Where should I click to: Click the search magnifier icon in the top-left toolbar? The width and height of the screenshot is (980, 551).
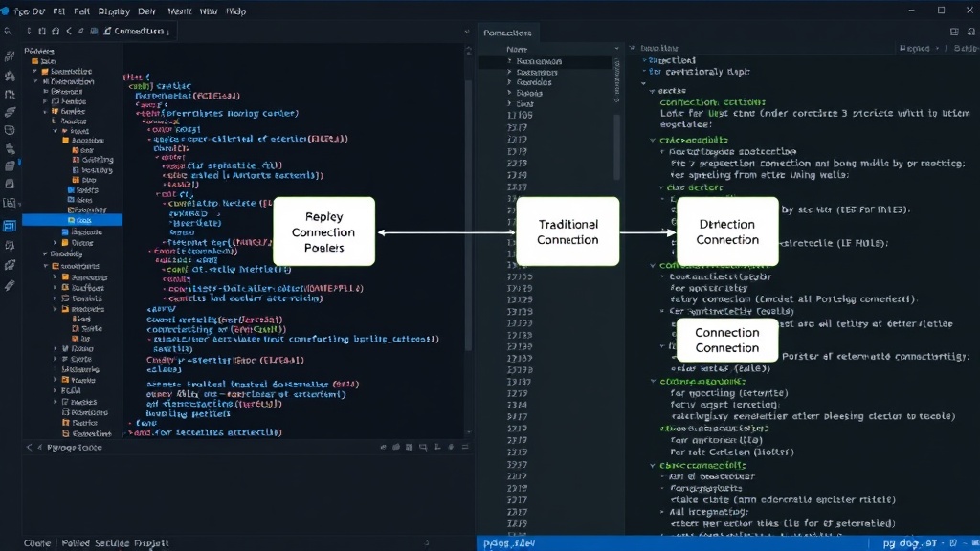[x=8, y=32]
